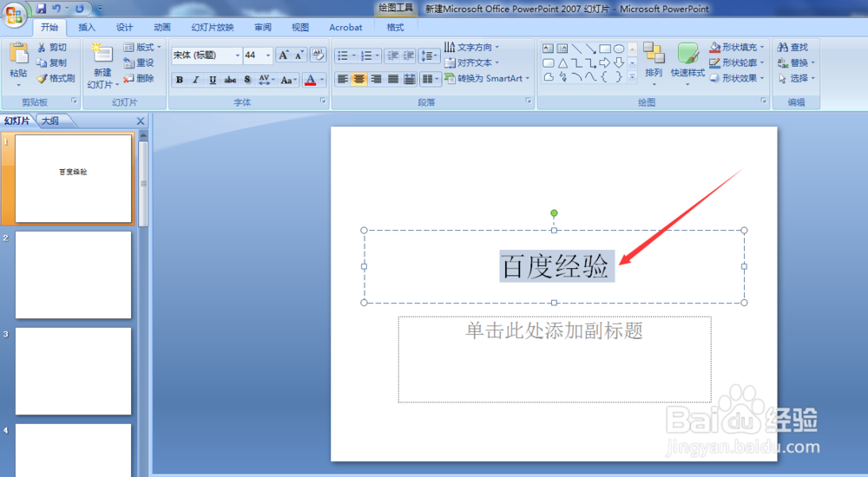Open 转换为 SmartArt dropdown
The width and height of the screenshot is (868, 477).
click(x=487, y=79)
